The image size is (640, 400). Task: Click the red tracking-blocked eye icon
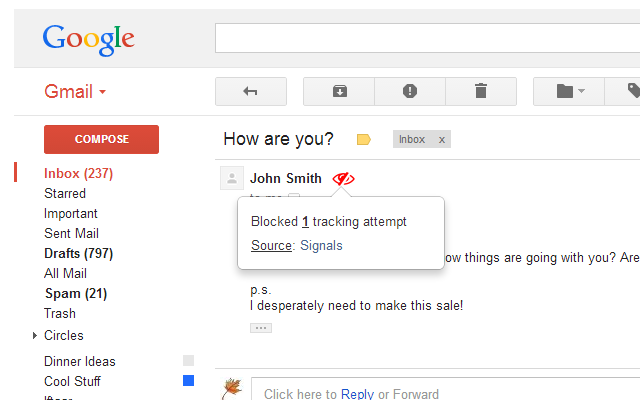click(x=343, y=179)
